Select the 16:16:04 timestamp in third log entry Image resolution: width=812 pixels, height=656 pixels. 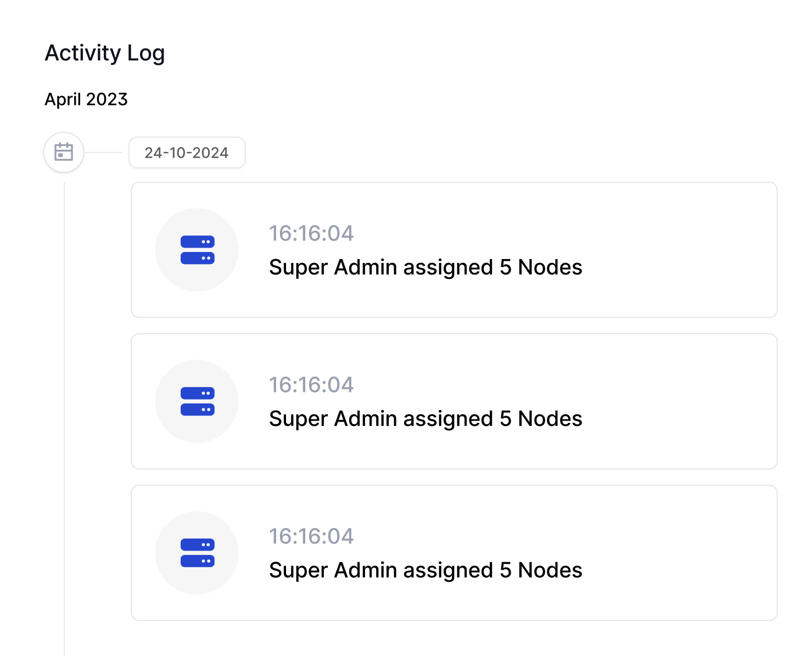[311, 536]
